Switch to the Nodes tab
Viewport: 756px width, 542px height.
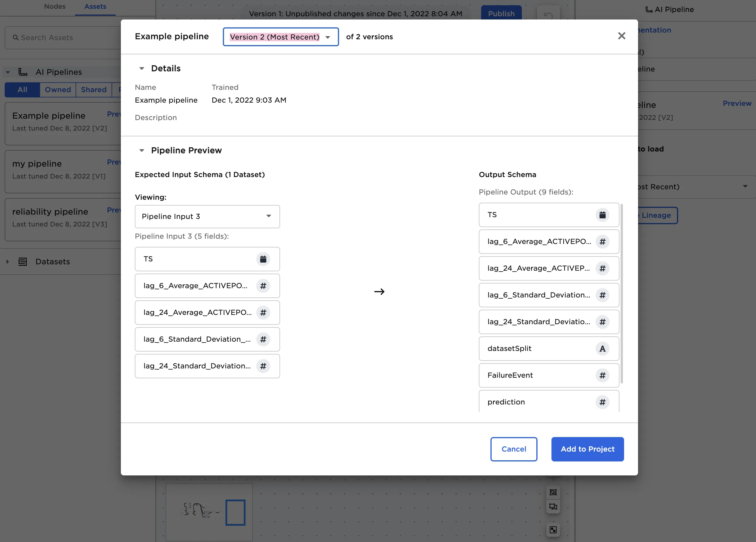(x=55, y=7)
